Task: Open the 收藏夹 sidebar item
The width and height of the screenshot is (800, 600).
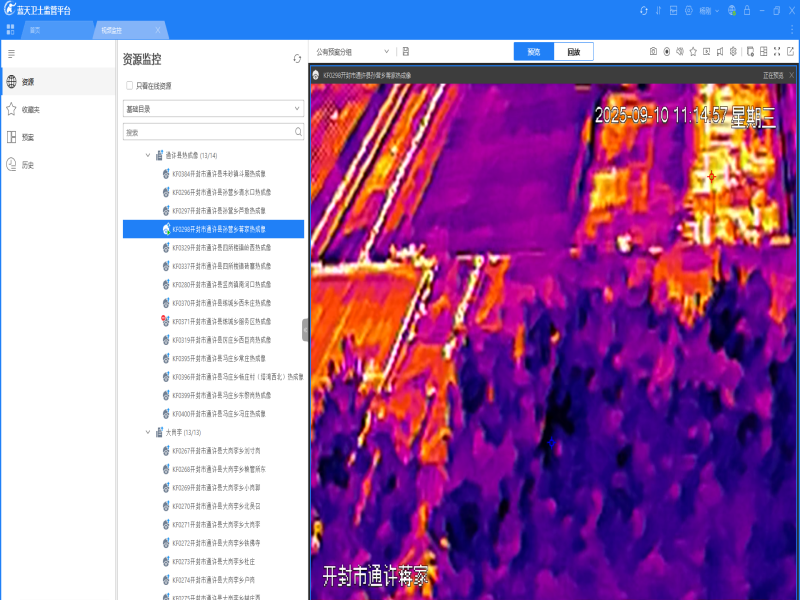Action: coord(30,110)
